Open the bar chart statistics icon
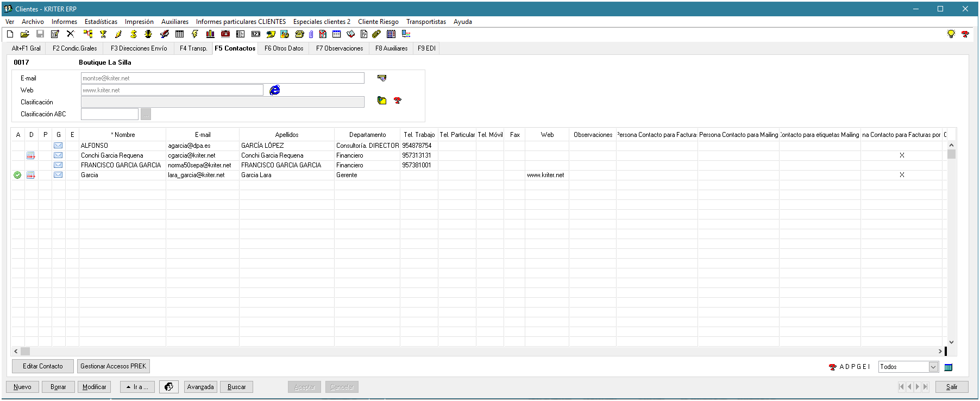Screen dimensions: 980x401 pyautogui.click(x=210, y=34)
